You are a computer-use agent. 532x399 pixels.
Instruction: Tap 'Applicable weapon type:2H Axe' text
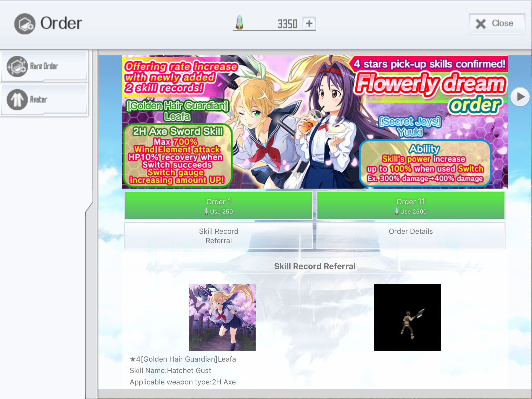pyautogui.click(x=183, y=382)
